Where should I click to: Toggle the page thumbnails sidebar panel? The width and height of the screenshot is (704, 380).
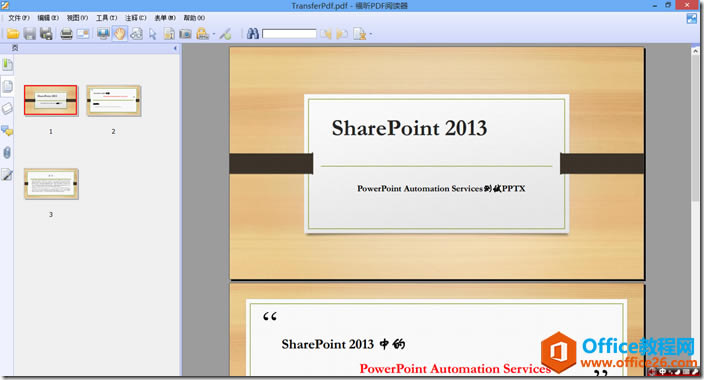pyautogui.click(x=7, y=86)
